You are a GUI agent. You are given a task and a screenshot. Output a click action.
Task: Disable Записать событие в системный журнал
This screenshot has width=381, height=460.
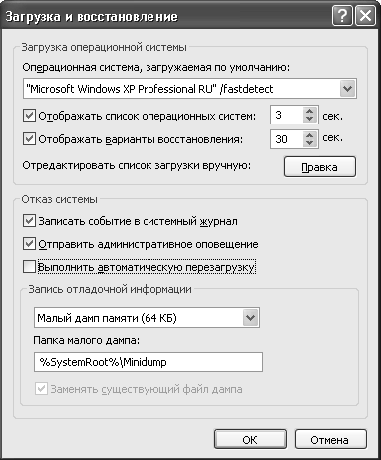click(x=29, y=221)
